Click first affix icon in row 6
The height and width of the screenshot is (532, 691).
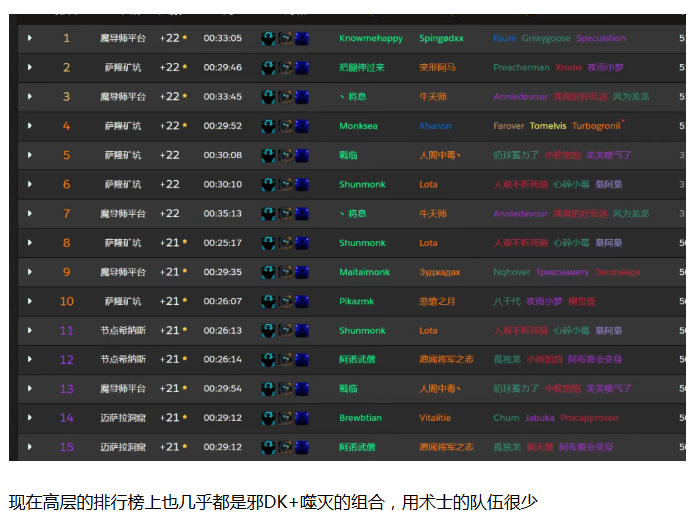pos(268,184)
